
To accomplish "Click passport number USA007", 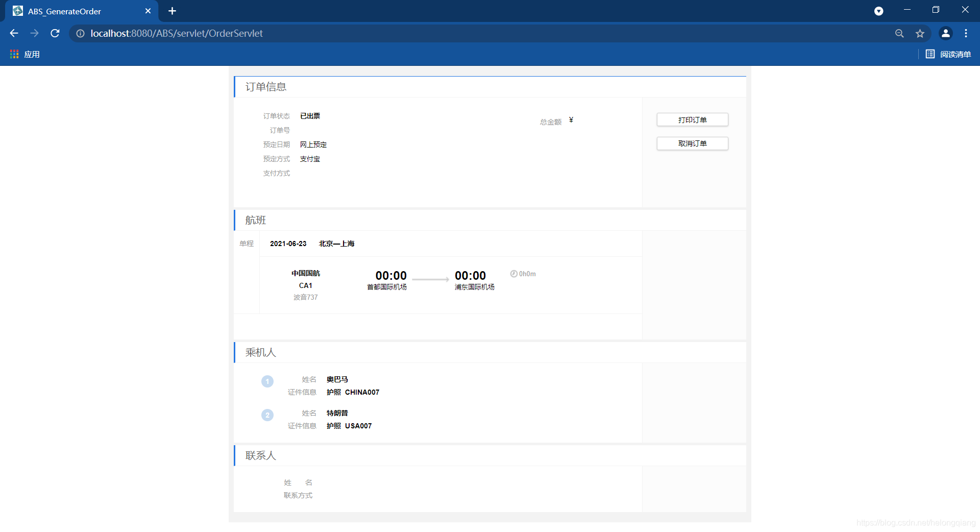I will click(x=358, y=426).
